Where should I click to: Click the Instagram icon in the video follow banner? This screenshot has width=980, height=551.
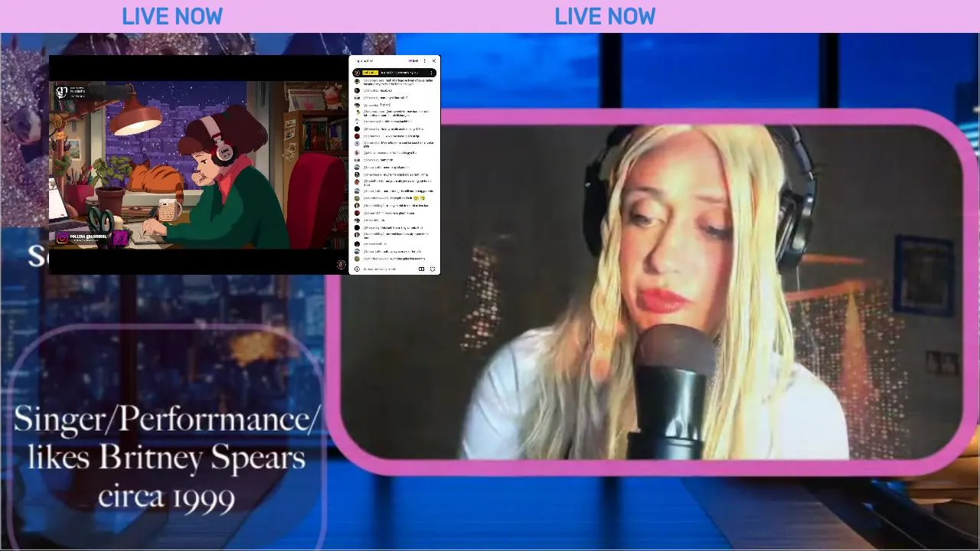[62, 238]
